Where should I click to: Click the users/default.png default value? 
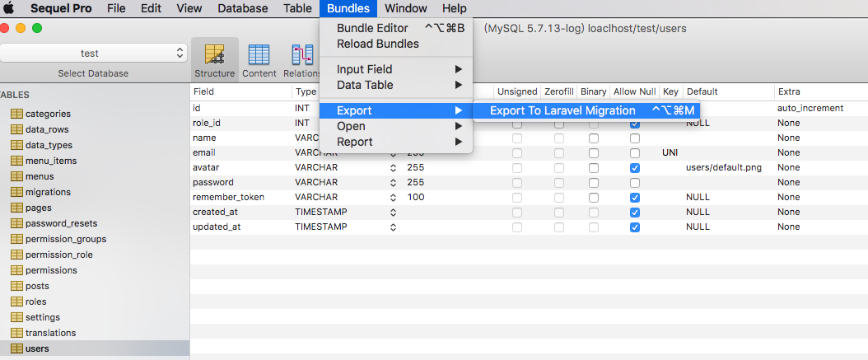(x=724, y=167)
